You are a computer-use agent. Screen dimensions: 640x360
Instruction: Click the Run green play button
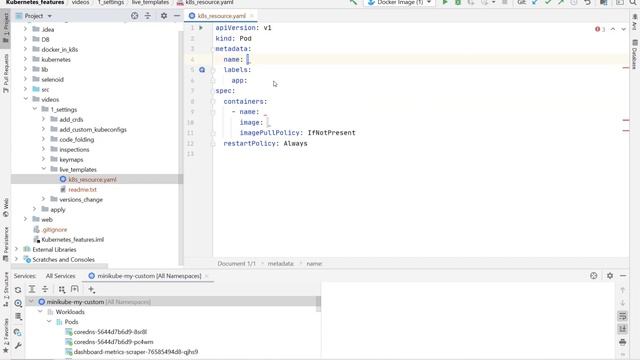[445, 2]
